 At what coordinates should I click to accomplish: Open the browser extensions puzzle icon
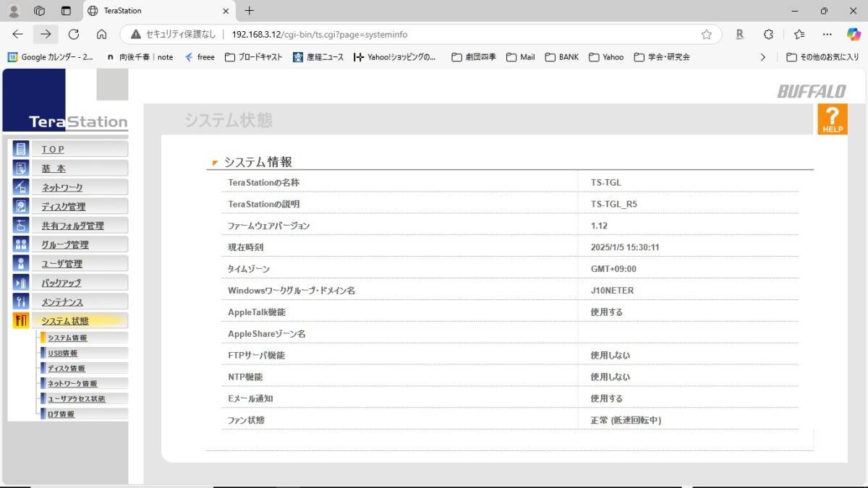click(769, 34)
